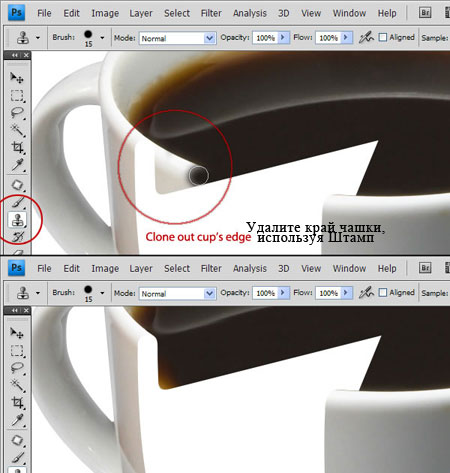Open Brush preset picker arrow, upper window
Image resolution: width=450 pixels, height=473 pixels.
pyautogui.click(x=102, y=38)
